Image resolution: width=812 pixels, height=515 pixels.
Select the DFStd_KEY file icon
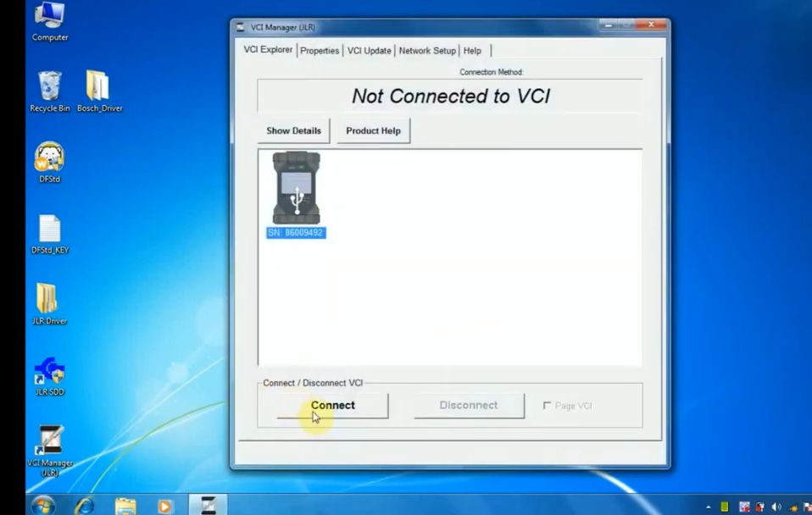[x=50, y=234]
